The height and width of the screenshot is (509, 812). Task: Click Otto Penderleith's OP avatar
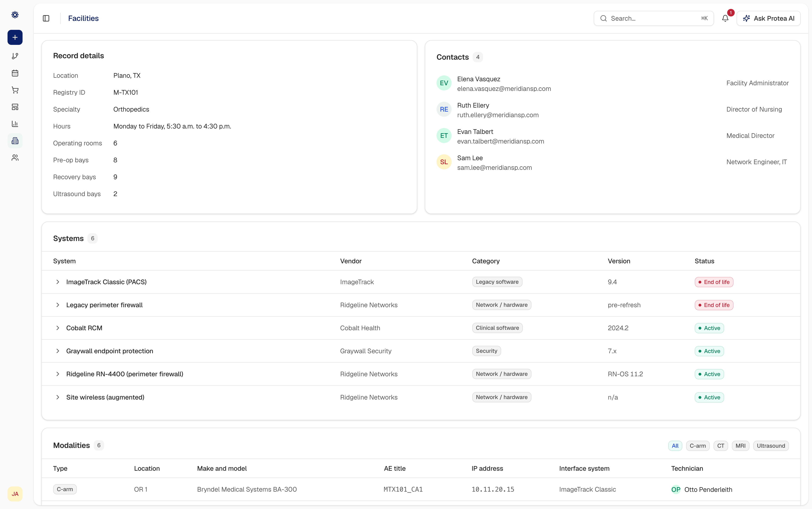[676, 490]
